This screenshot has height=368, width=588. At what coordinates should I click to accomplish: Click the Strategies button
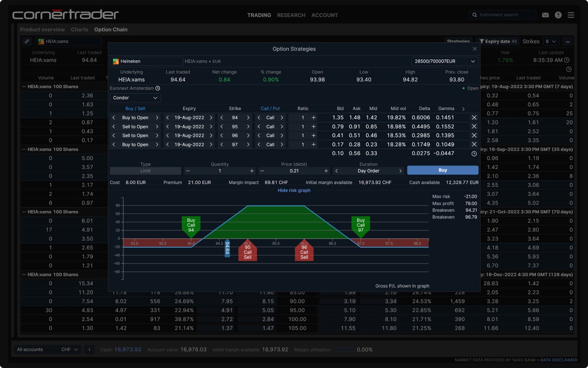[458, 42]
